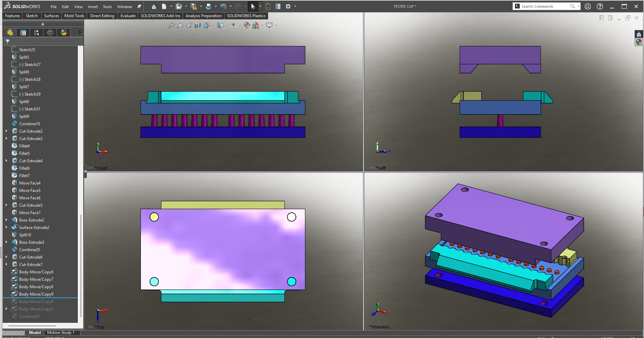Viewport: 644px width, 338px height.
Task: Open the Appearances color ball task pane
Action: (639, 42)
